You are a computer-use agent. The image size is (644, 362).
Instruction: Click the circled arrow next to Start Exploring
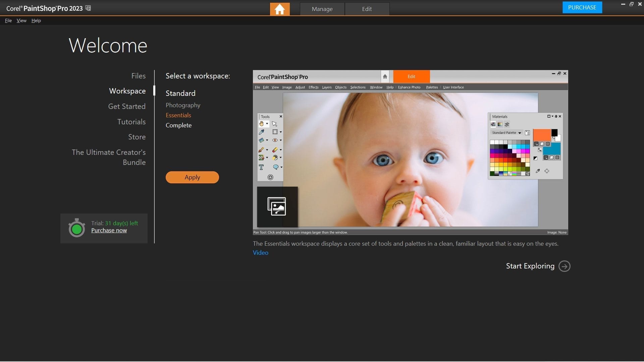tap(565, 266)
